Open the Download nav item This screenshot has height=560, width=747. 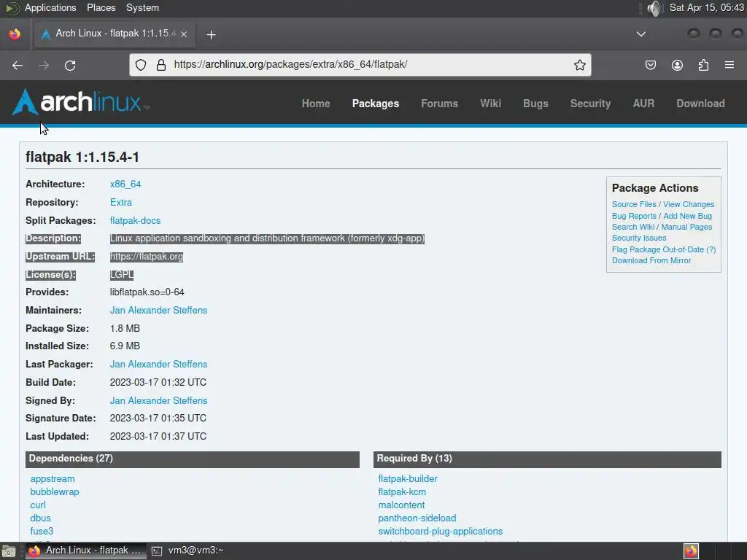pos(700,104)
